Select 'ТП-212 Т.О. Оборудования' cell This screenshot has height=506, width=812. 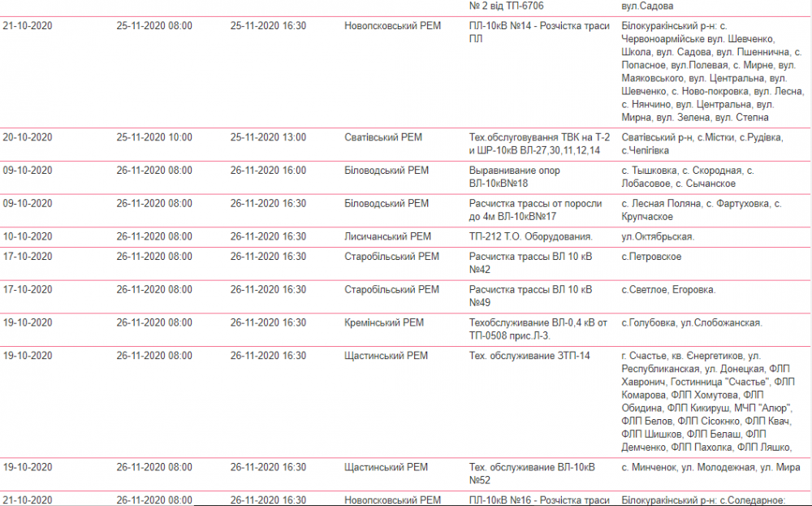point(531,236)
